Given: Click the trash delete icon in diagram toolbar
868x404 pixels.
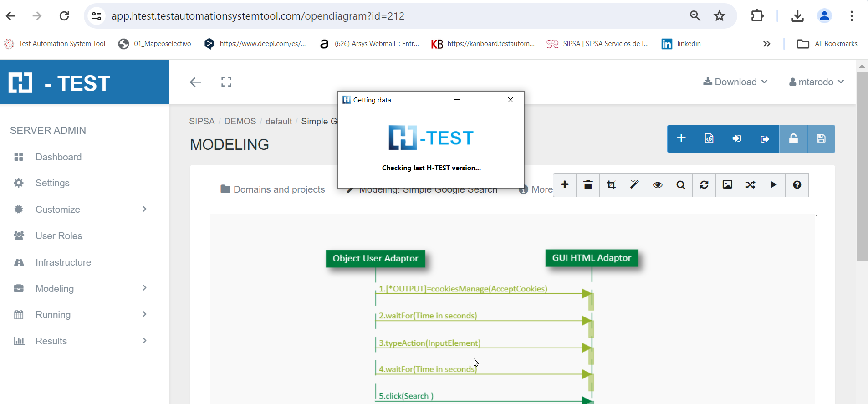Looking at the screenshot, I should (x=588, y=185).
